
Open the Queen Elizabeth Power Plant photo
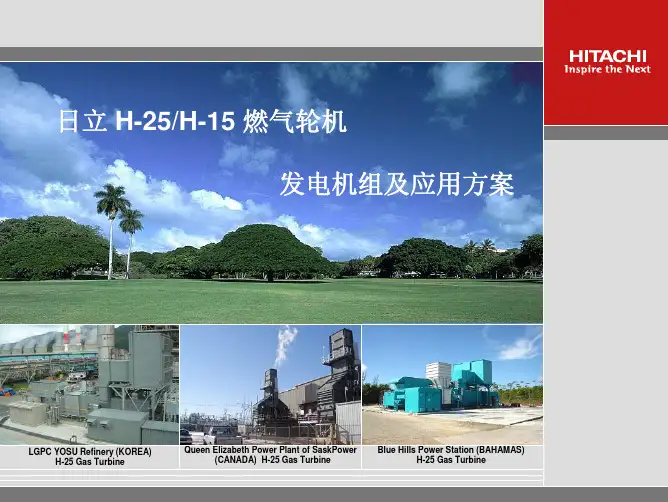click(x=270, y=384)
